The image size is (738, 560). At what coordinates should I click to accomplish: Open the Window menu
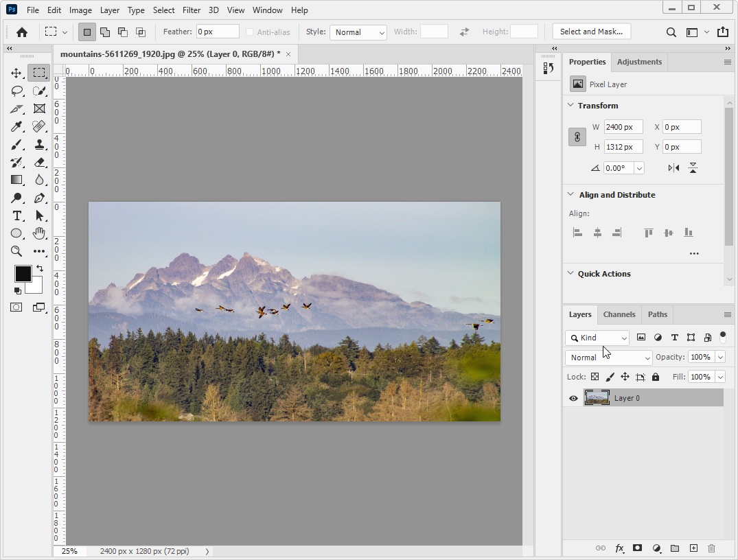point(267,10)
